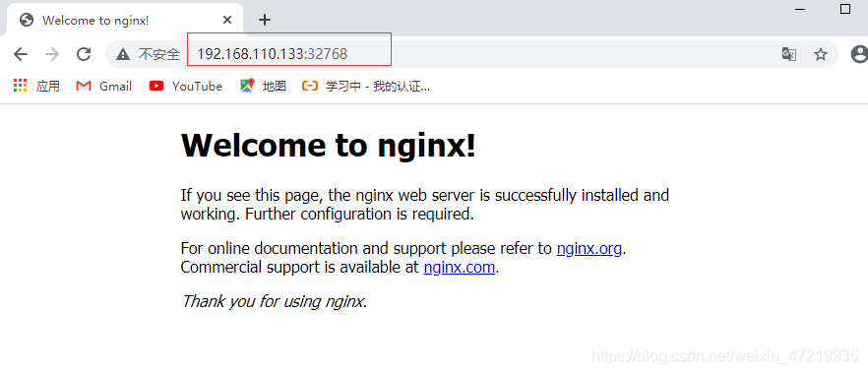Follow the nginx.com link
The height and width of the screenshot is (374, 868).
tap(459, 268)
